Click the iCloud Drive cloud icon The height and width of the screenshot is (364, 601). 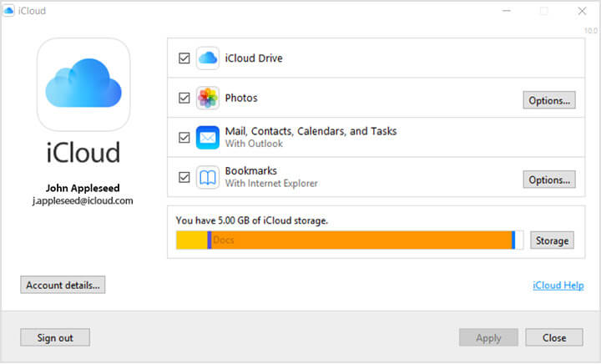pyautogui.click(x=207, y=58)
